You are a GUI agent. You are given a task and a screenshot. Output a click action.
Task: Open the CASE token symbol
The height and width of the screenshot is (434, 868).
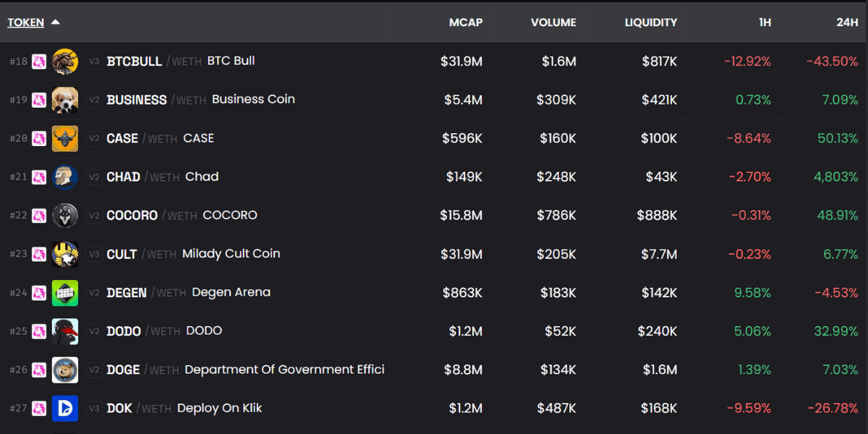122,138
